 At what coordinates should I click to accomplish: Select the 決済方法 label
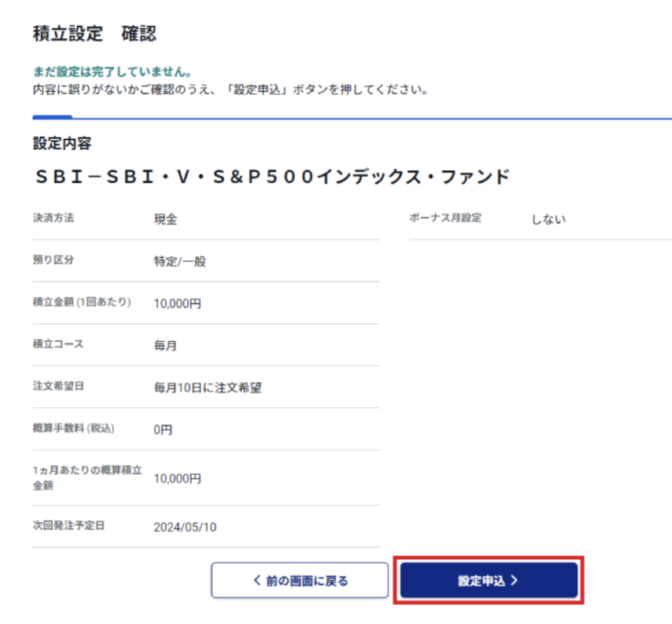[54, 218]
